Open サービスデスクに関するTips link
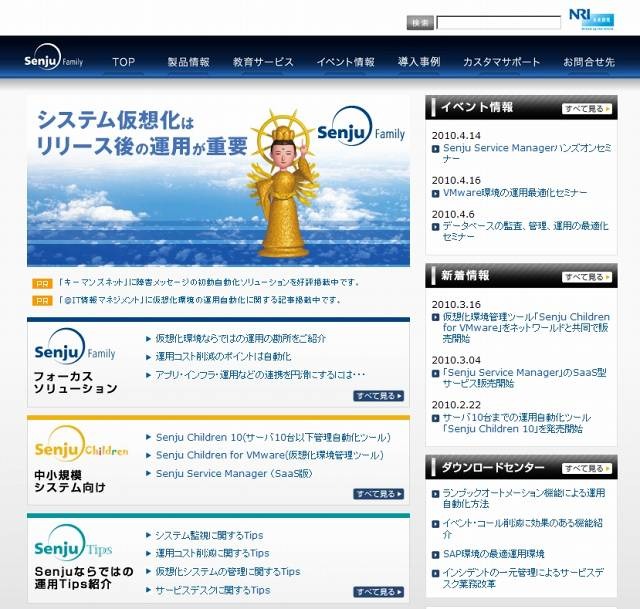The image size is (640, 609). (213, 590)
